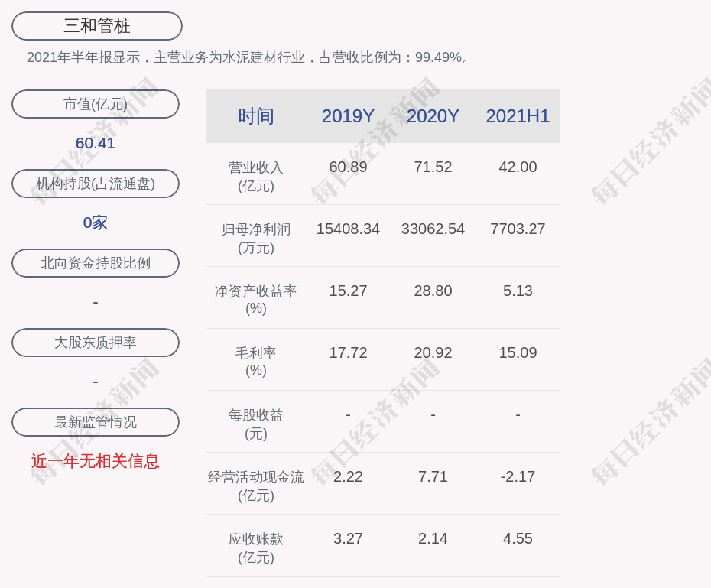Select the 市值(亿元) label pill

pyautogui.click(x=96, y=104)
